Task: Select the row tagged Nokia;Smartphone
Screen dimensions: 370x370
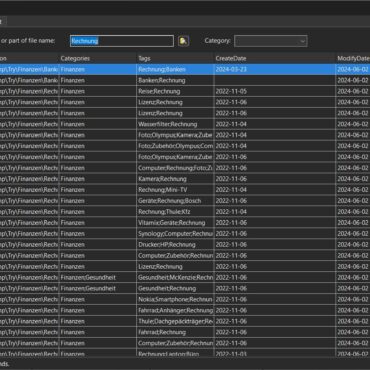Action: point(185,299)
